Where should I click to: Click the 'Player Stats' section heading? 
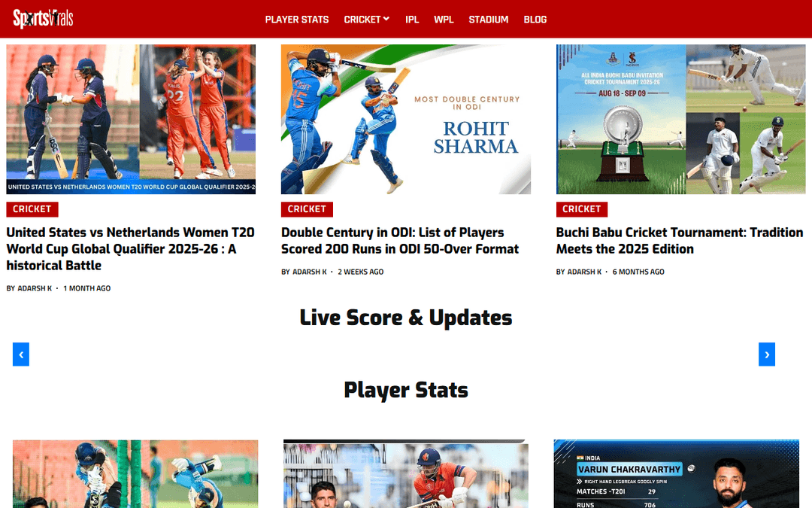pos(406,391)
